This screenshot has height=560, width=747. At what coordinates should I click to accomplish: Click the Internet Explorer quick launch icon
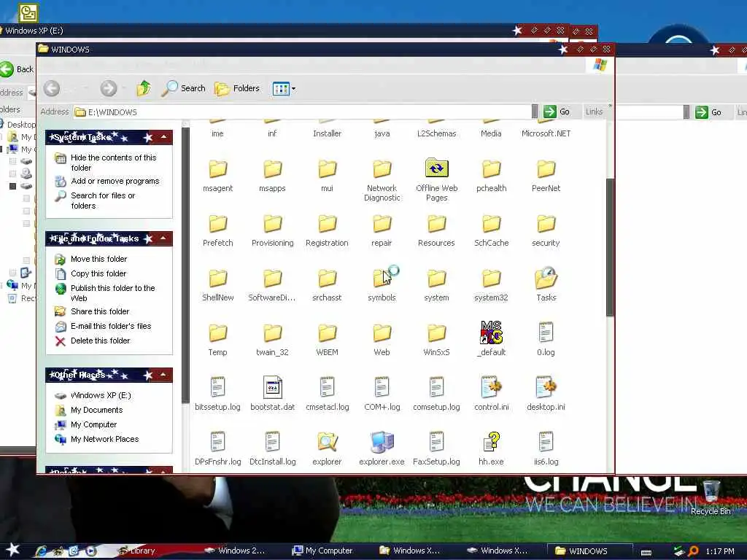[x=41, y=551]
